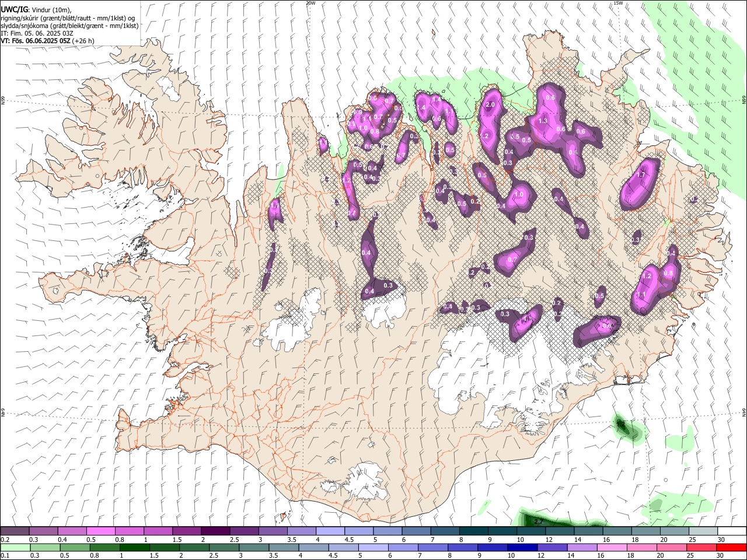Click the upper legend swatch between 0.2 and 0.3
This screenshot has width=747, height=560.
point(15,531)
